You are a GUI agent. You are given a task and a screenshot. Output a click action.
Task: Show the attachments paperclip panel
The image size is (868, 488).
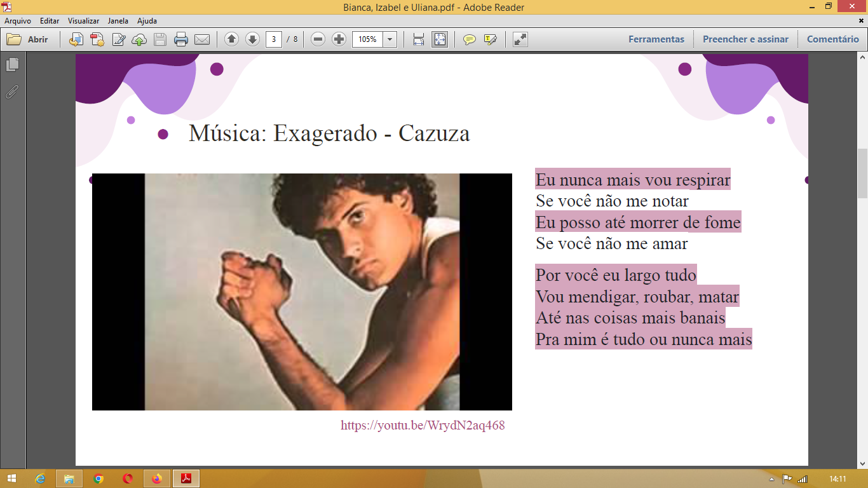pos(12,92)
